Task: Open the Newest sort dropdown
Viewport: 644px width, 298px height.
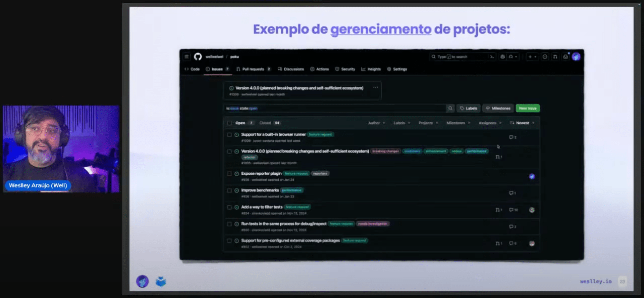Action: click(x=522, y=123)
